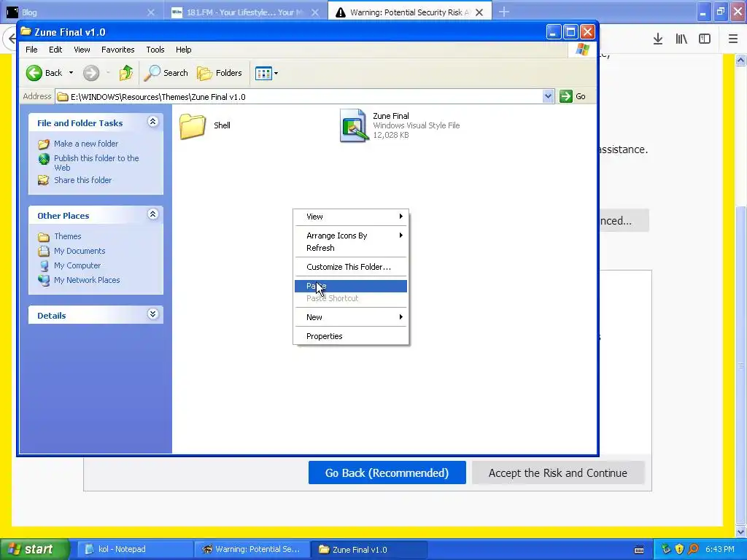Click Zune Final v1.0 taskbar button
The height and width of the screenshot is (560, 747).
click(368, 550)
